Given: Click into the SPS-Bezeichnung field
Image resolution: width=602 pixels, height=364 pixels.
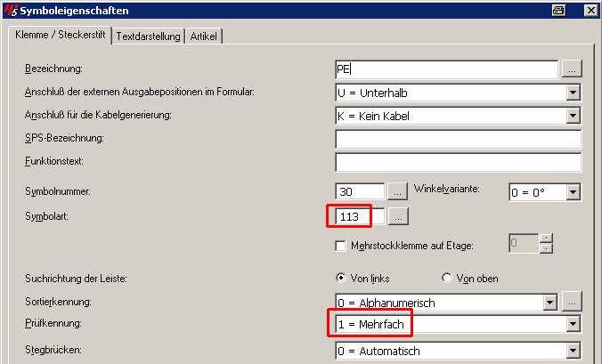Looking at the screenshot, I should tap(458, 139).
